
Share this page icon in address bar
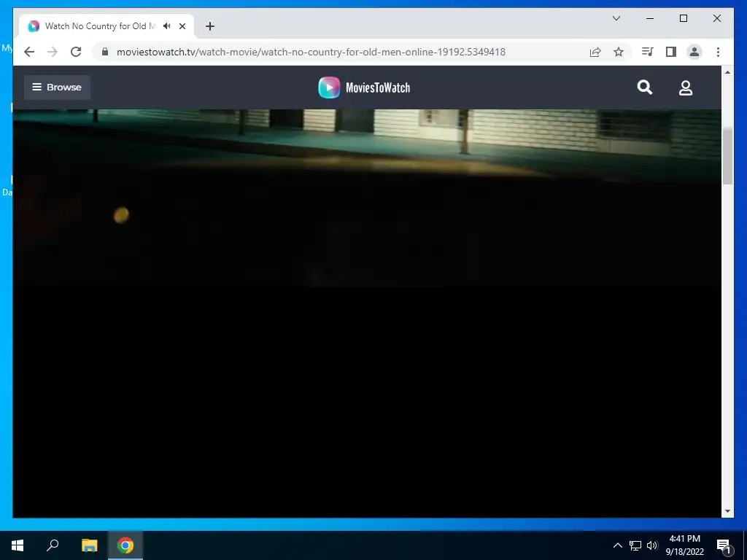click(595, 52)
